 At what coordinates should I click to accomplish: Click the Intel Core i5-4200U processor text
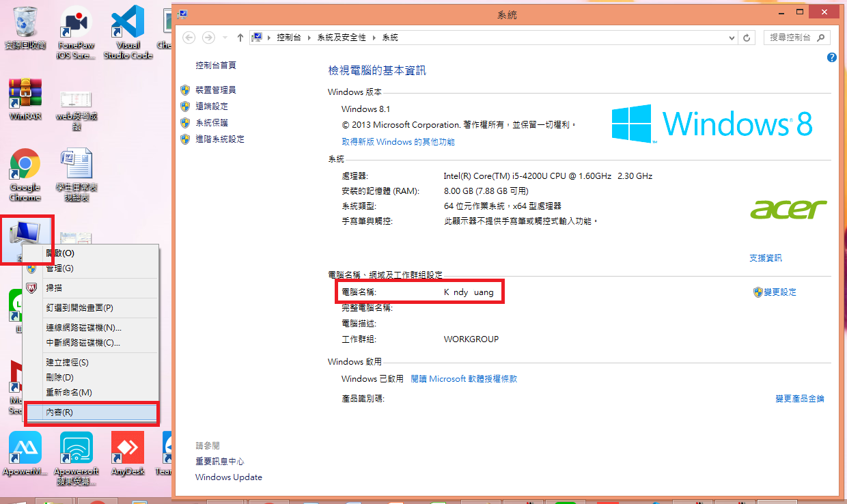click(549, 176)
